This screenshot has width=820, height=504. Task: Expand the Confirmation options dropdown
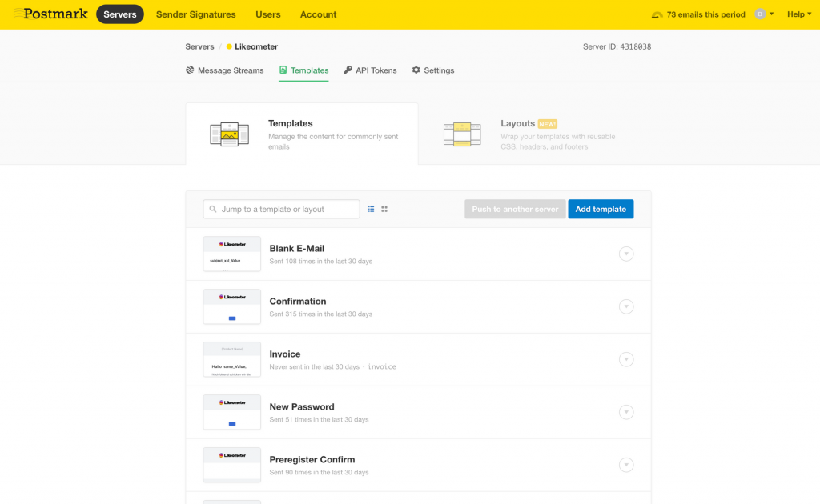(626, 306)
